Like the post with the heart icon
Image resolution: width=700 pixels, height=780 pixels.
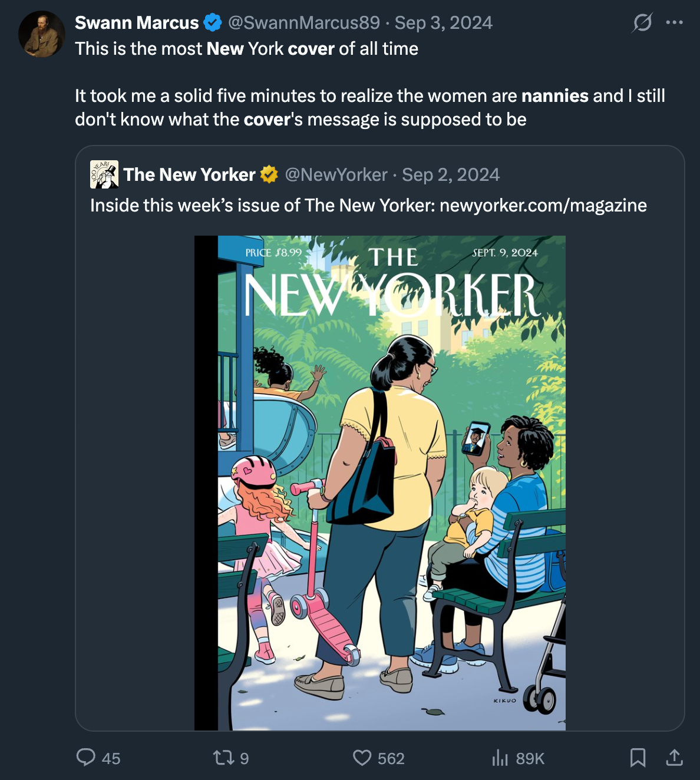click(362, 758)
